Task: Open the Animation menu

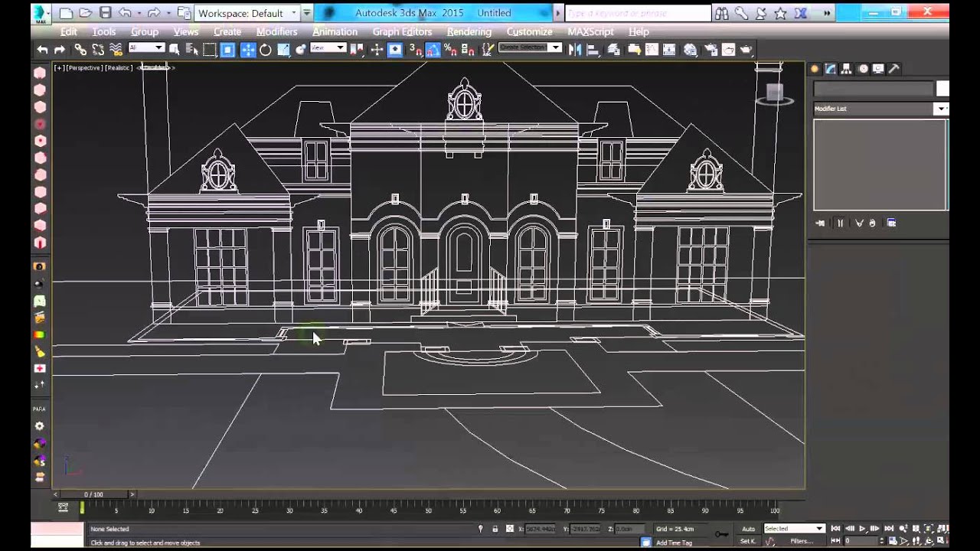Action: click(335, 31)
